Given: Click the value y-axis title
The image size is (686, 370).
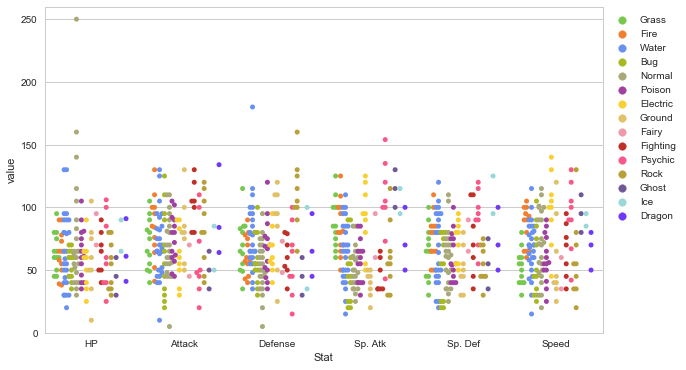Looking at the screenshot, I should pos(10,171).
